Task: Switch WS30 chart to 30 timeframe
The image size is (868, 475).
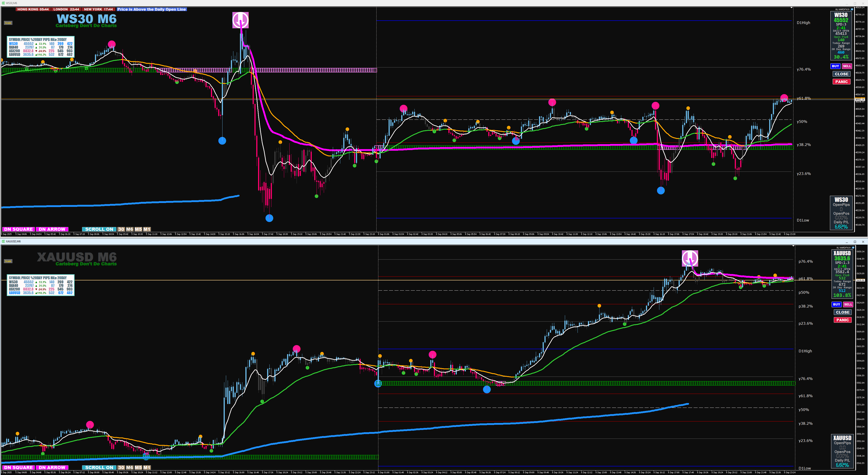Action: [121, 229]
